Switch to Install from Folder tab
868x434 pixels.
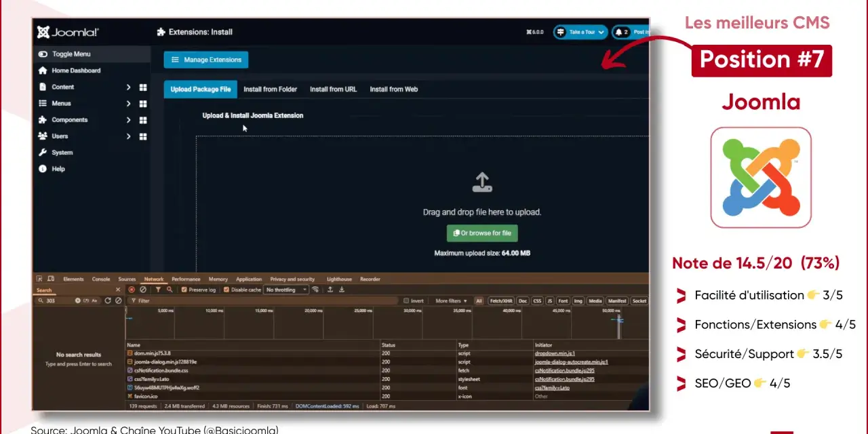[271, 90]
